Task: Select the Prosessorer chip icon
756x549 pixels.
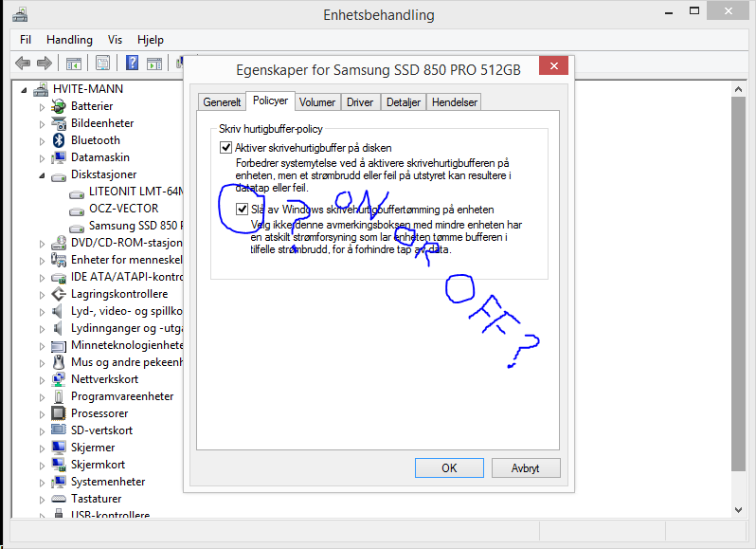Action: (x=59, y=413)
